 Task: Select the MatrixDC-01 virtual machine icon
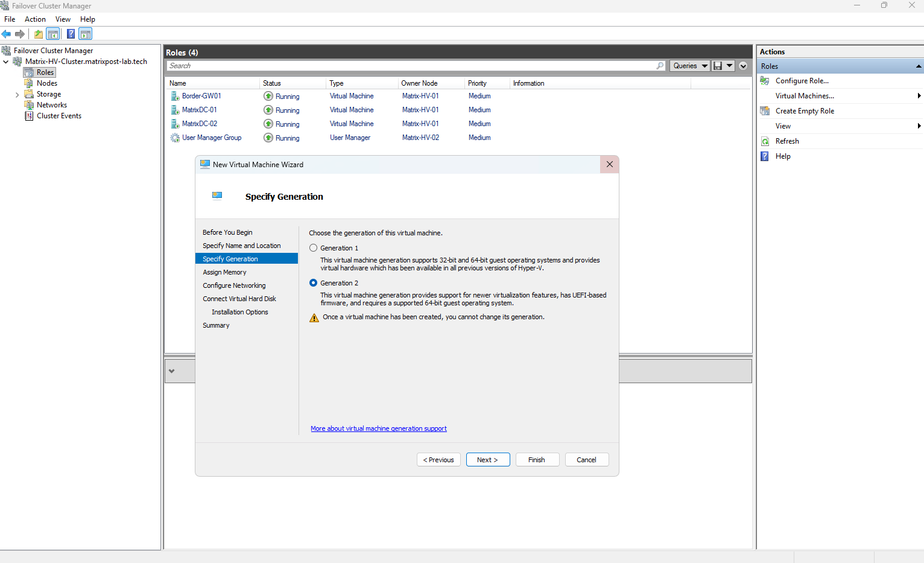click(x=175, y=110)
